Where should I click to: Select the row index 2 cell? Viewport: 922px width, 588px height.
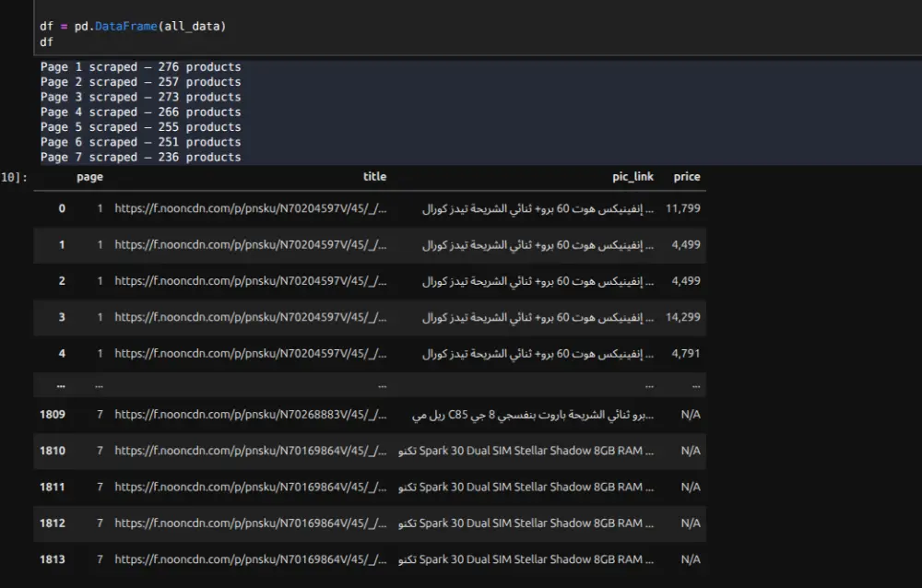coord(62,281)
